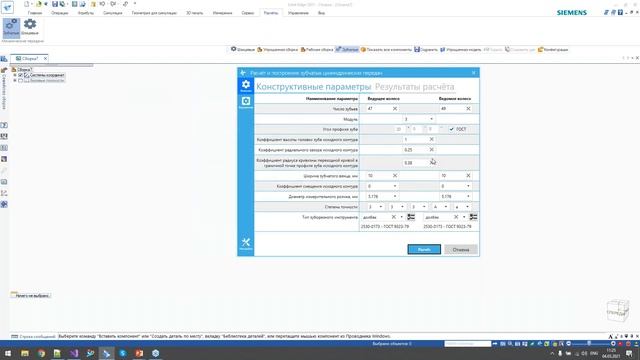Toggle the Системы координат checkbox in tree
The height and width of the screenshot is (360, 640).
pos(20,76)
